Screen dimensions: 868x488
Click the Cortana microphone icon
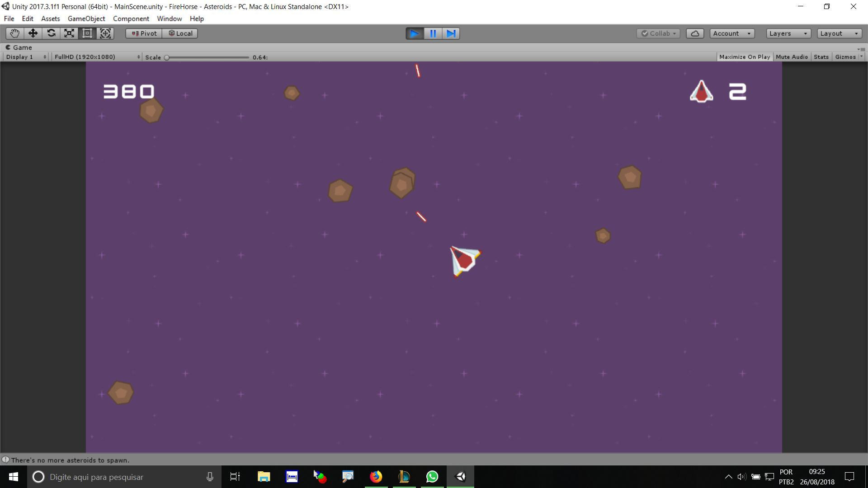(210, 477)
